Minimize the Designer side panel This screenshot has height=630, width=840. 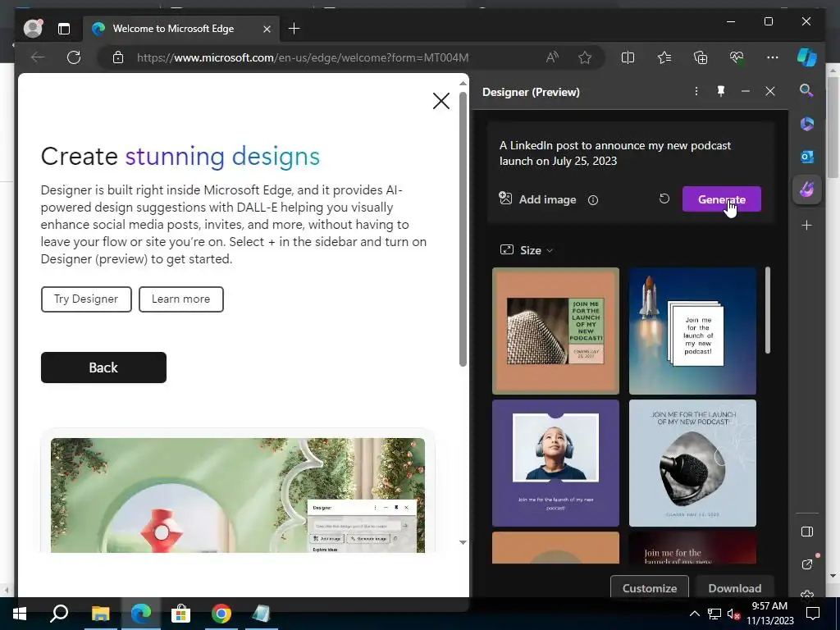click(745, 92)
